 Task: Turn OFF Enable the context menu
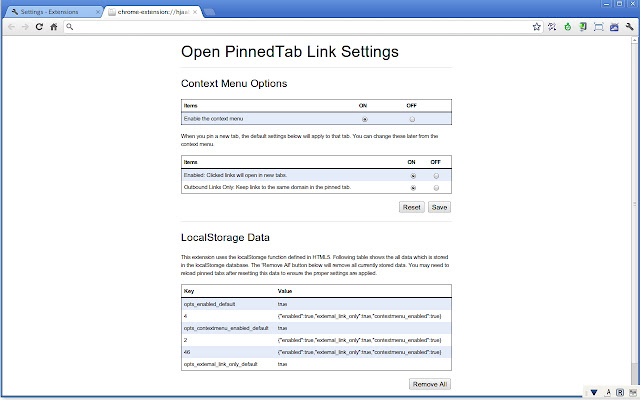[x=412, y=119]
